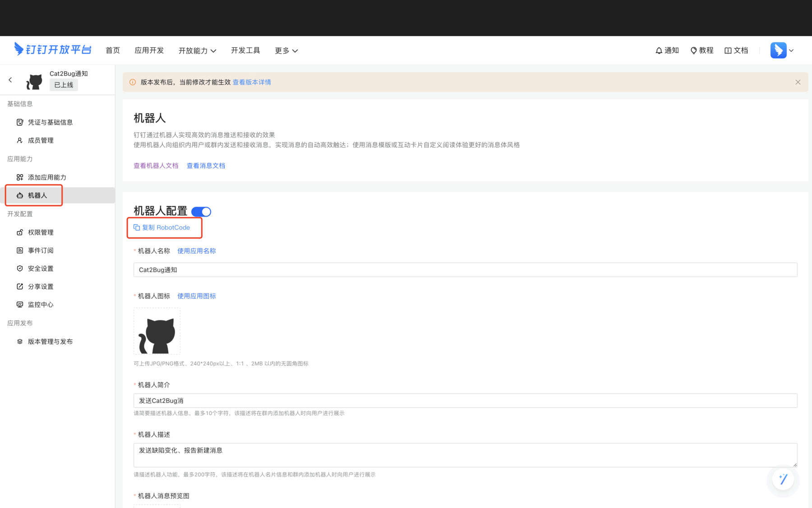Viewport: 812px width, 508px height.
Task: Click 使用应用名称 link
Action: tap(197, 251)
